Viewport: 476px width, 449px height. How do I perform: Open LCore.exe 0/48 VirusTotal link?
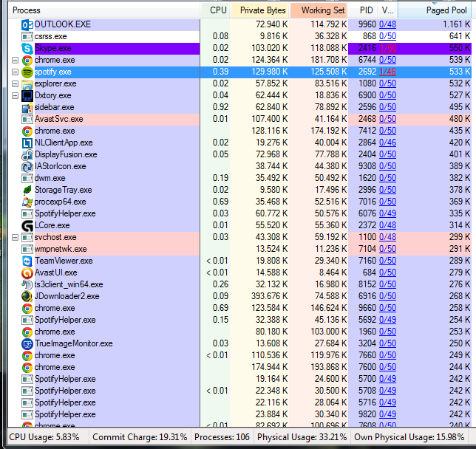pyautogui.click(x=387, y=226)
